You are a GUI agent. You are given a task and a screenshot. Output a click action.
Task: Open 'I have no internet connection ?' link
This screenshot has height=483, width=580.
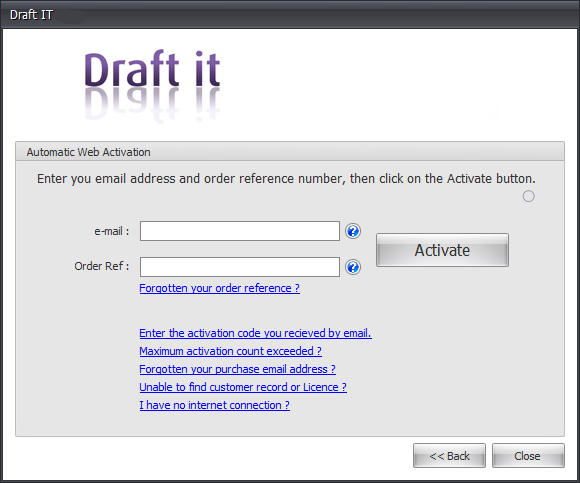click(x=215, y=405)
